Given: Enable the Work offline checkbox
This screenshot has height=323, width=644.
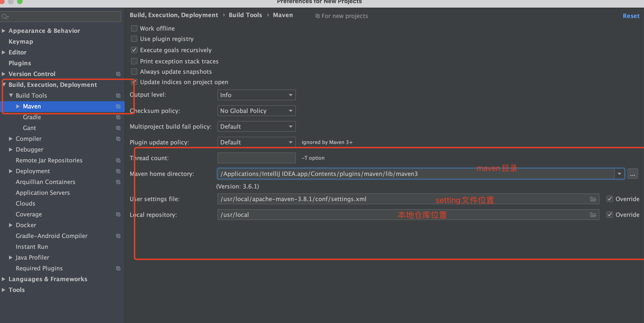Looking at the screenshot, I should click(134, 28).
